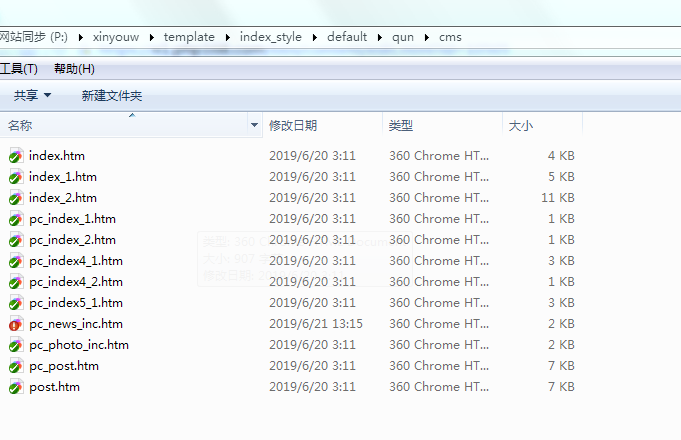Sort files by 大小 column header
The image size is (681, 440).
(521, 126)
